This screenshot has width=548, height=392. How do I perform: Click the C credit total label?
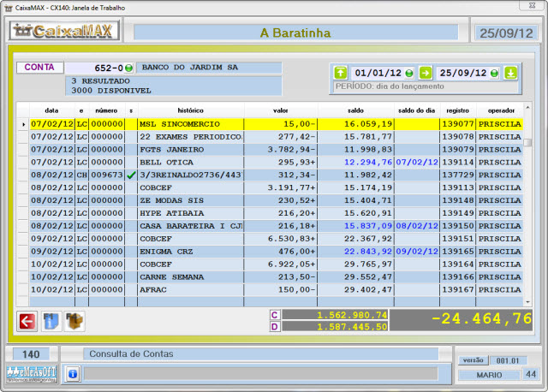tap(275, 315)
